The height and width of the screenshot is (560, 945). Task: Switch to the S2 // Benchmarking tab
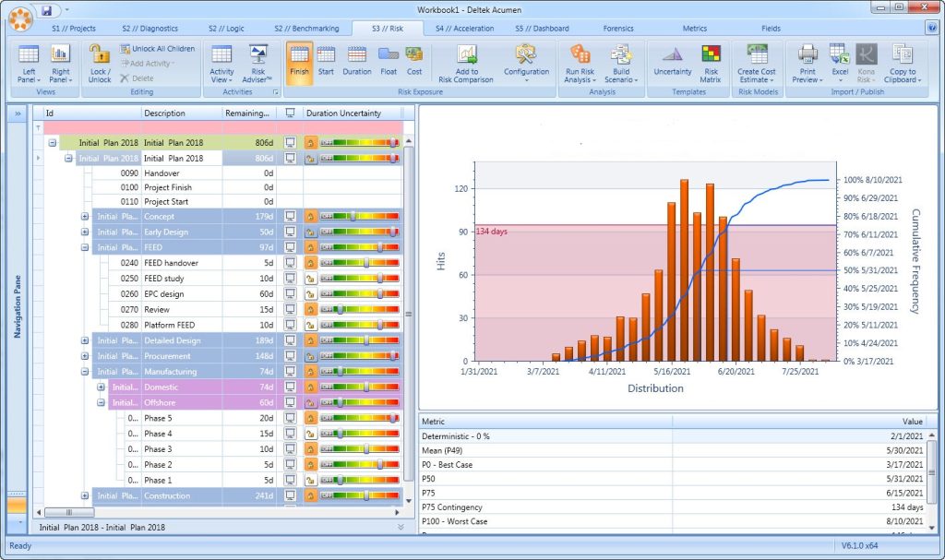tap(306, 29)
